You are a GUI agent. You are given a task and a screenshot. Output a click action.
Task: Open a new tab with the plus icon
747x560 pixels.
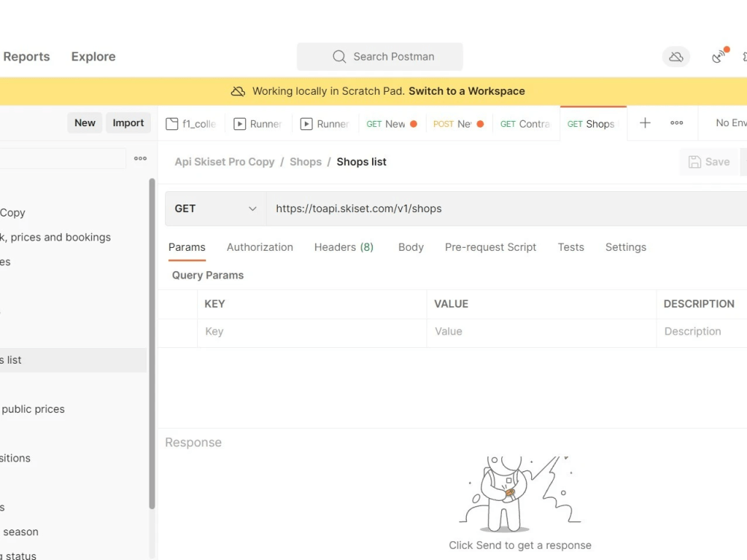point(645,122)
